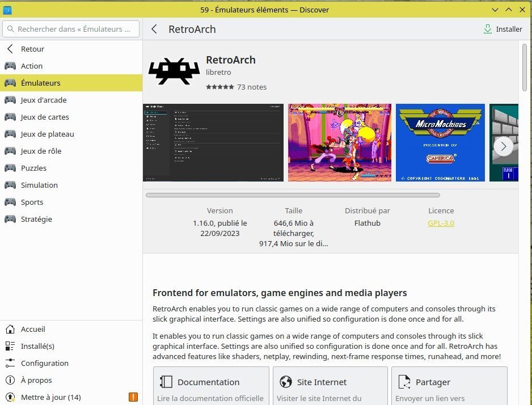Open Installé(s) applications list
The image size is (532, 405).
click(37, 346)
